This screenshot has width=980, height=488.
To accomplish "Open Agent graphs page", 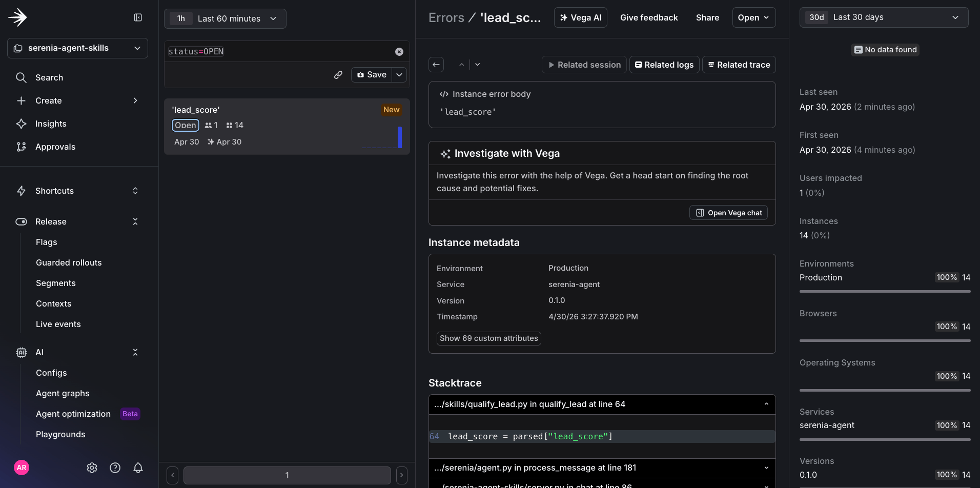I will point(63,393).
